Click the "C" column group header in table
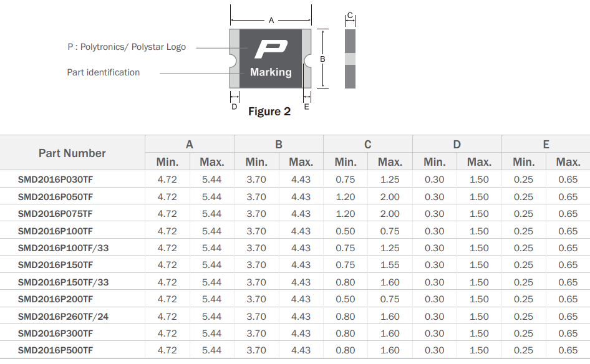 [x=368, y=145]
